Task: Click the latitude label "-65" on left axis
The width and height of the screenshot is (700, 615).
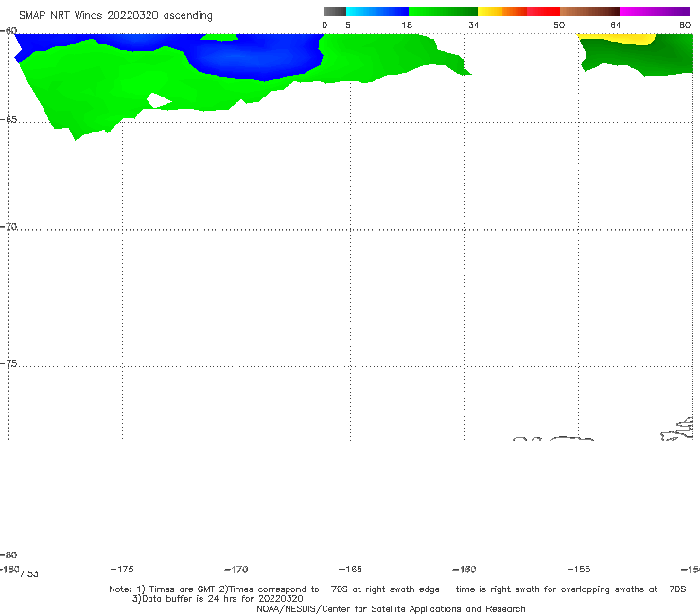Action: click(9, 120)
